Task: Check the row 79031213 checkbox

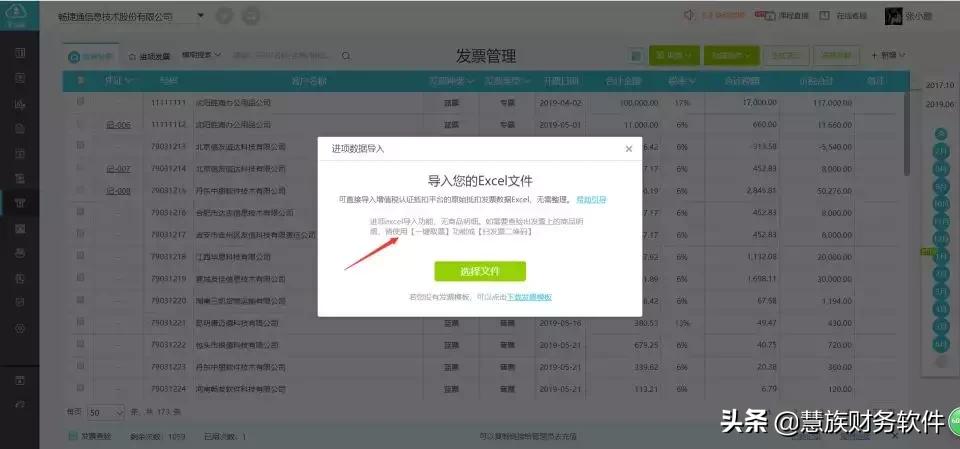Action: [80, 146]
